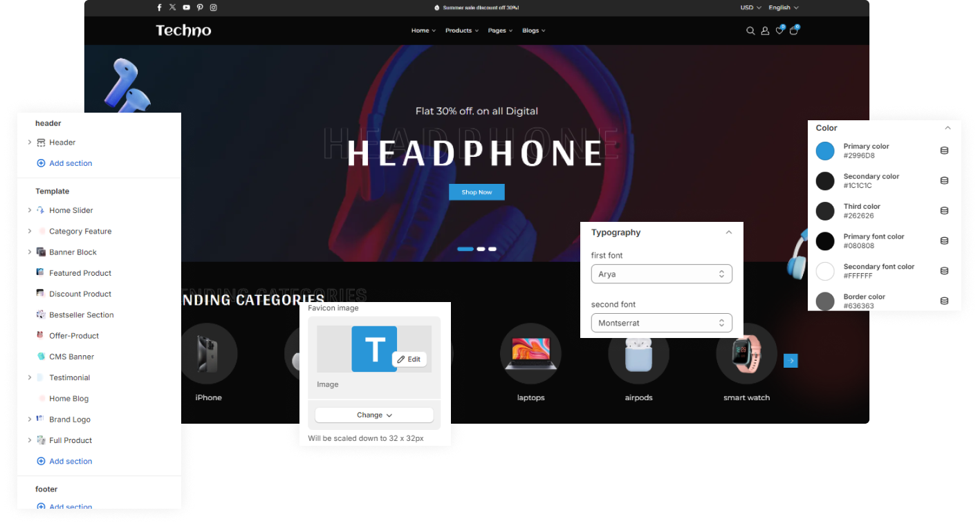The height and width of the screenshot is (526, 980).
Task: Open the first font Arya dropdown
Action: [662, 274]
